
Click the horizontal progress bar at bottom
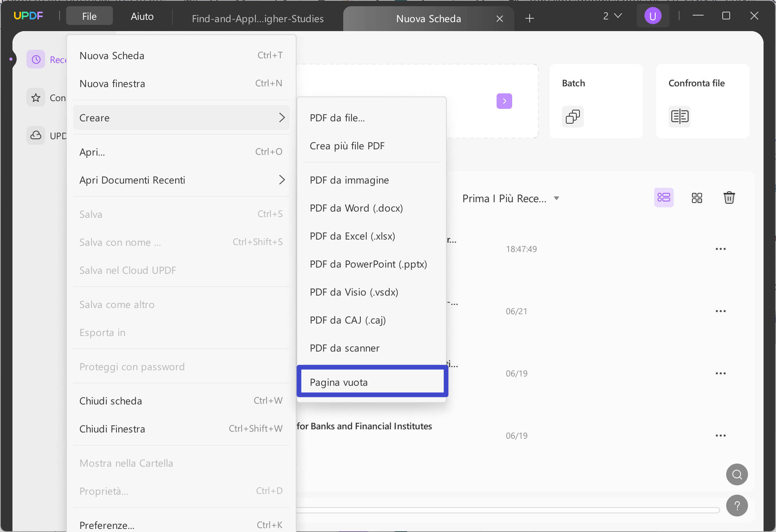pyautogui.click(x=508, y=510)
